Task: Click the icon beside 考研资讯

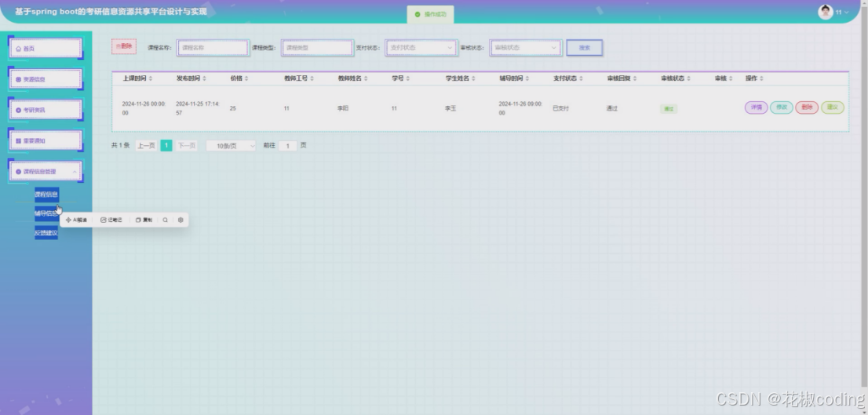Action: click(x=18, y=110)
